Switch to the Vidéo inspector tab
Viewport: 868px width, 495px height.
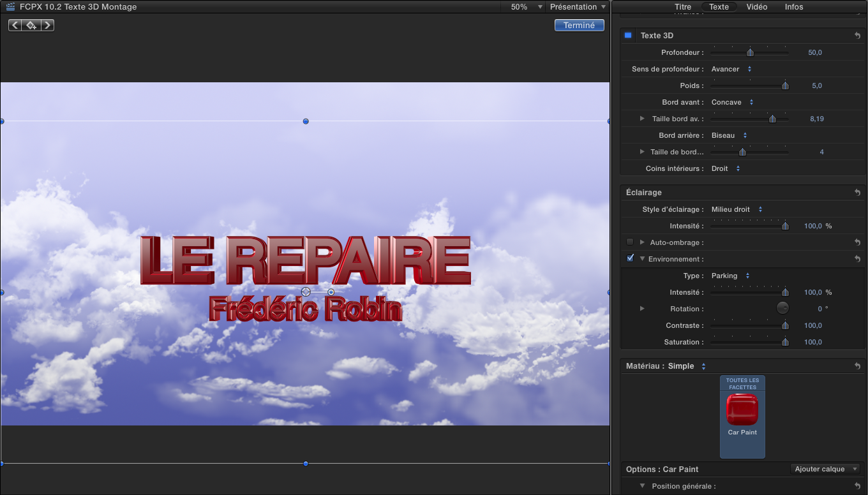[757, 7]
